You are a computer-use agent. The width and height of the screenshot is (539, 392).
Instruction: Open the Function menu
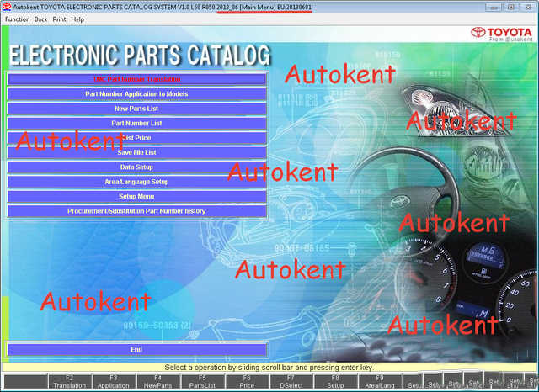(17, 19)
